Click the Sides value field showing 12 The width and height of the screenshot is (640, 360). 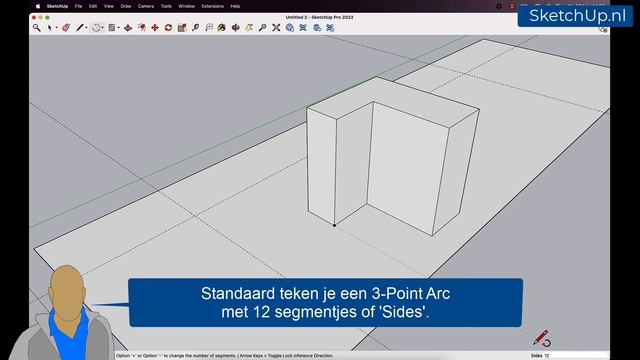coord(576,356)
